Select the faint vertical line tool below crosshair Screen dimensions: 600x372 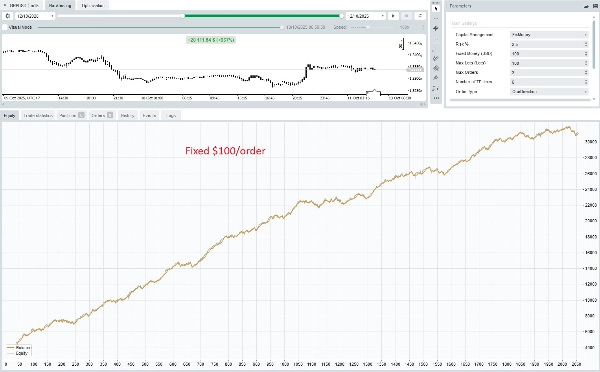click(x=436, y=38)
